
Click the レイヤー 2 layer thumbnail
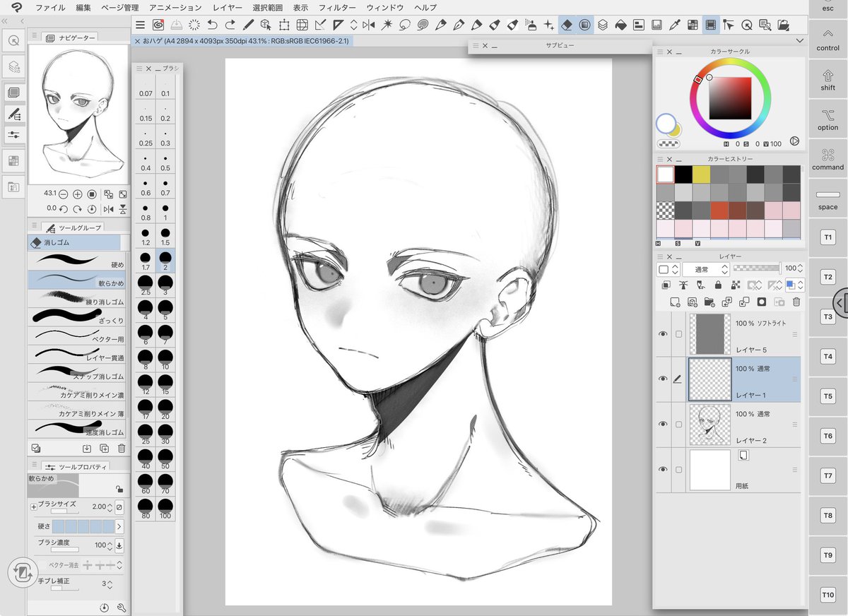tap(709, 424)
